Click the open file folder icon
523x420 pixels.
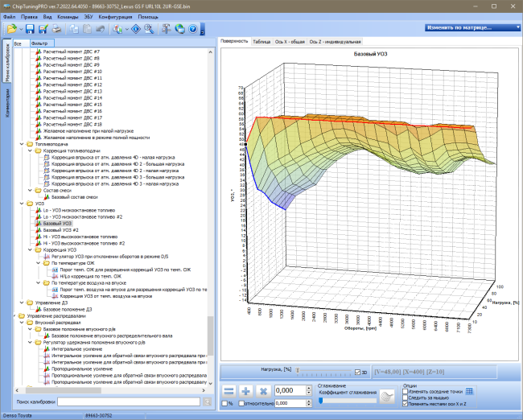[12, 29]
